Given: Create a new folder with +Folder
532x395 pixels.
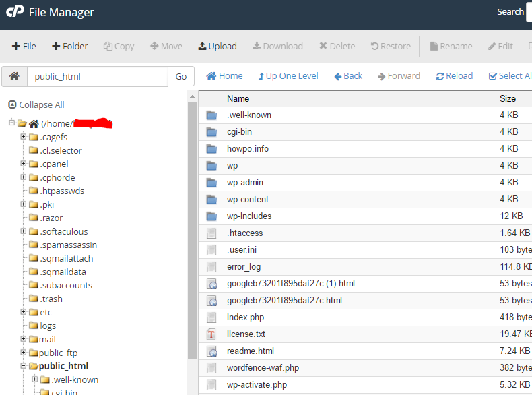Looking at the screenshot, I should point(70,46).
